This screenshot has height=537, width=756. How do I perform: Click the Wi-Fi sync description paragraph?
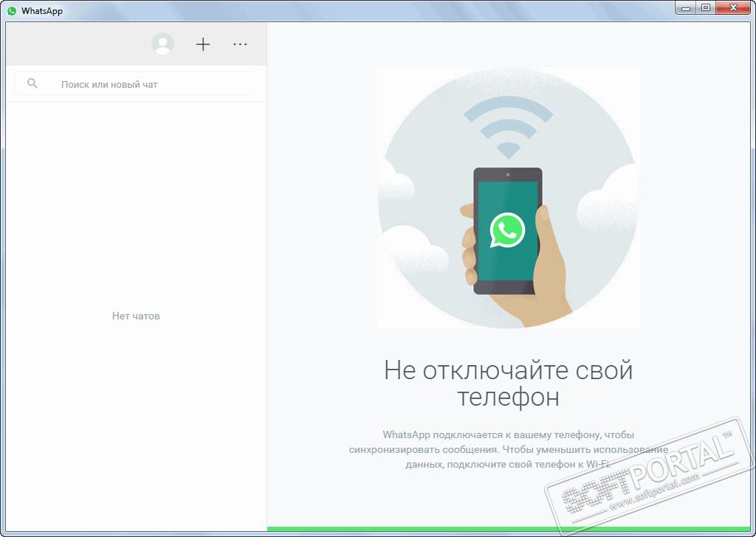click(508, 449)
